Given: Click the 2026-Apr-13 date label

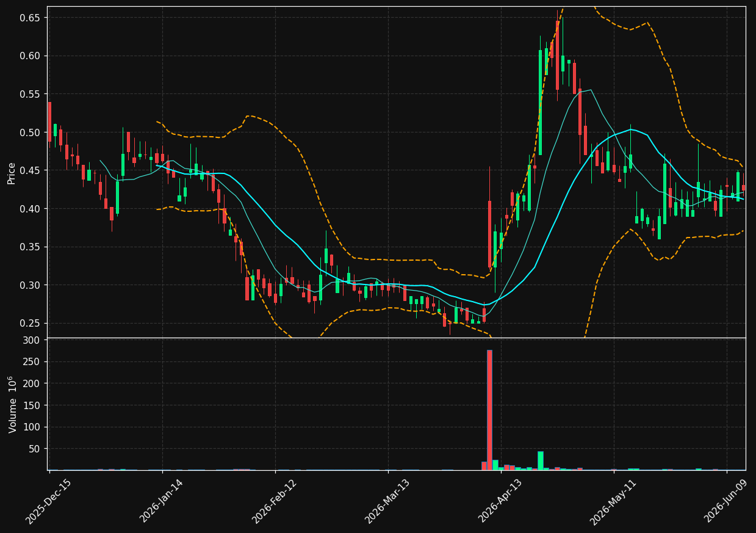Looking at the screenshot, I should click(500, 501).
